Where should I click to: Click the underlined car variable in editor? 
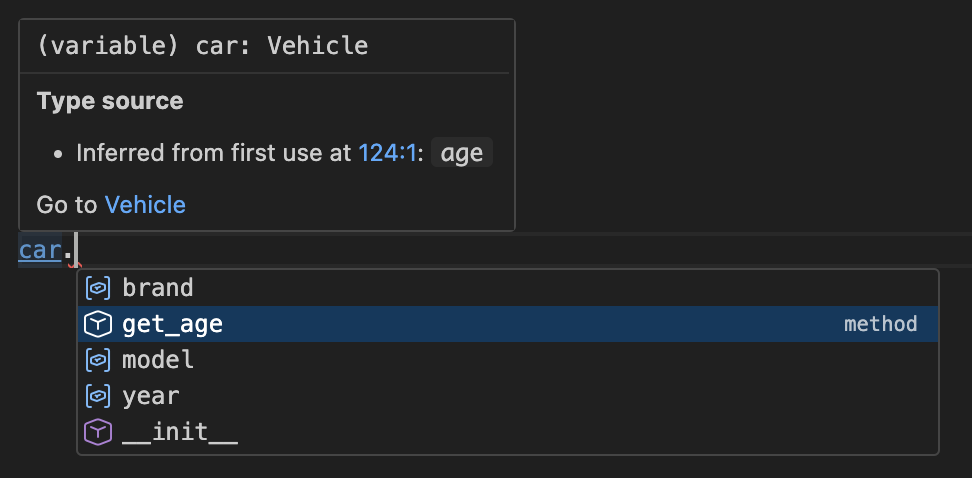39,249
